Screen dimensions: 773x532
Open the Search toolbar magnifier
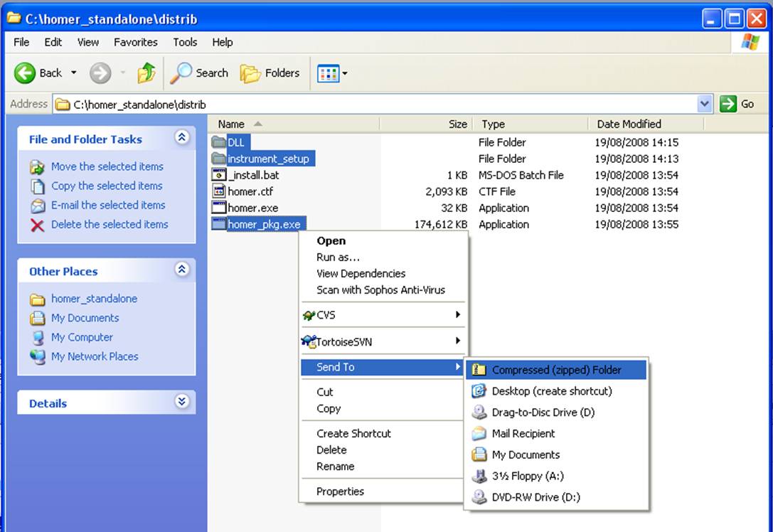[183, 73]
